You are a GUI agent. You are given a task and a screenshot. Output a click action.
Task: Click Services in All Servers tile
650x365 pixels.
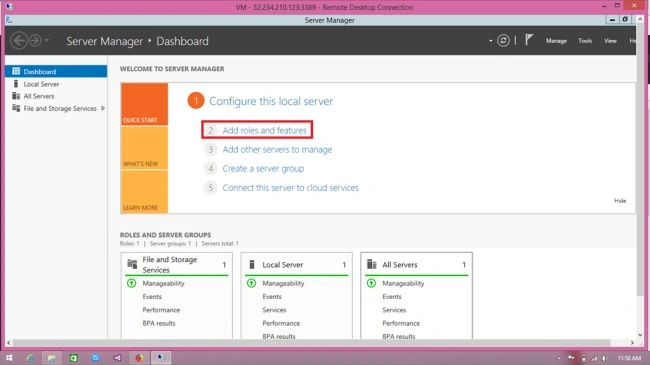(x=394, y=310)
